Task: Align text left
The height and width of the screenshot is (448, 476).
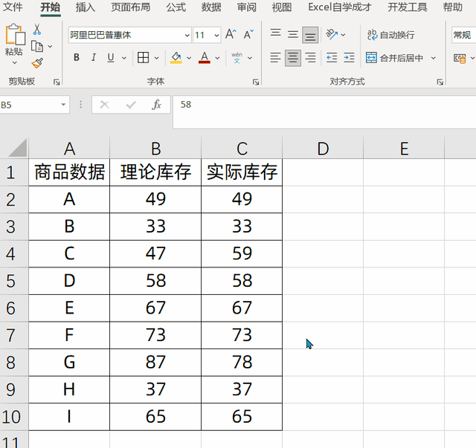Action: 276,57
